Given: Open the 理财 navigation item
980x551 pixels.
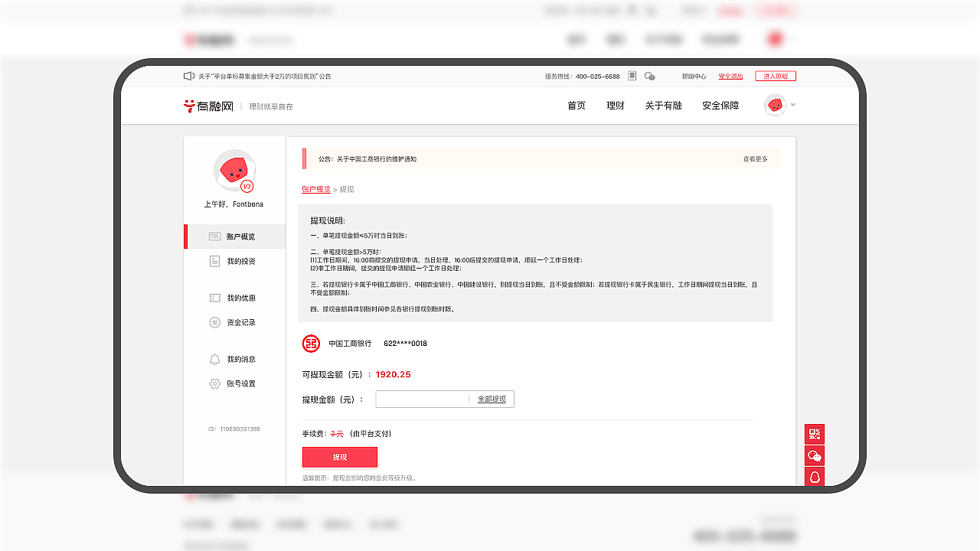Looking at the screenshot, I should coord(616,106).
